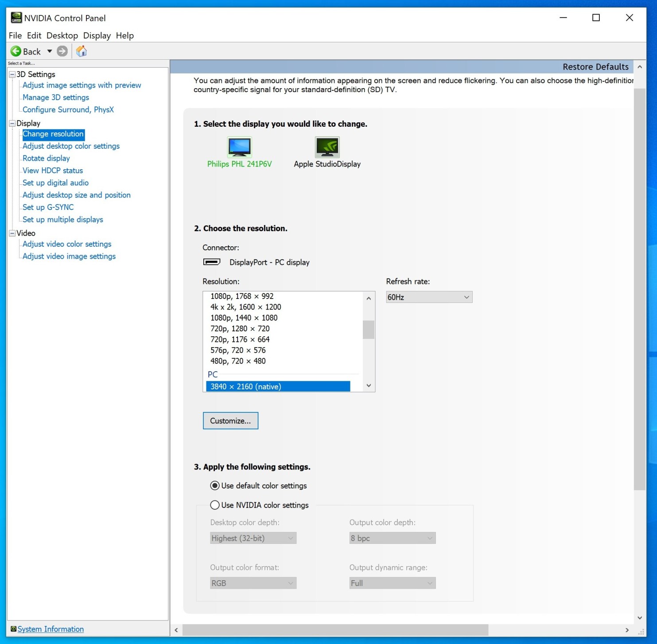The height and width of the screenshot is (644, 657).
Task: Click the resolution list scroll-up arrow
Action: [x=369, y=298]
